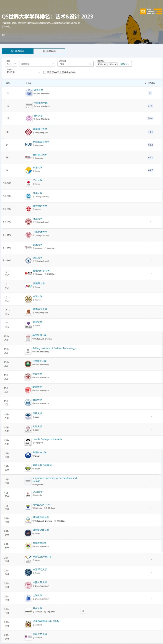Viewport: 163px width, 644px height.
Task: Click the Tongji University logo
Action: [x=29, y=93]
